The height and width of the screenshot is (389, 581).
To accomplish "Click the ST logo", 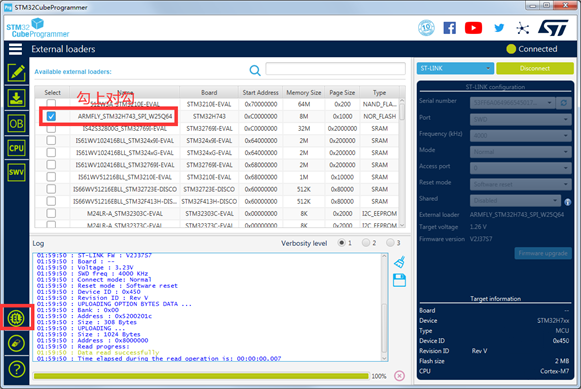I will (x=553, y=28).
